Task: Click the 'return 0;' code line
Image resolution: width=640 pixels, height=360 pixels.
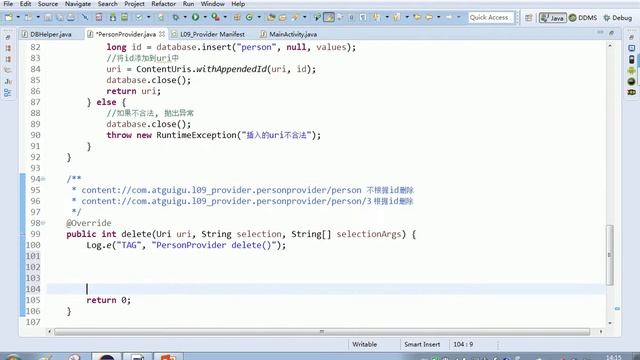Action: click(109, 300)
